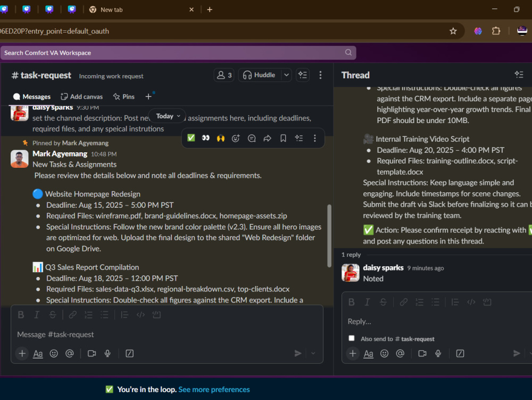Image resolution: width=532 pixels, height=400 pixels.
Task: Expand Huddle options dropdown arrow
Action: (287, 75)
